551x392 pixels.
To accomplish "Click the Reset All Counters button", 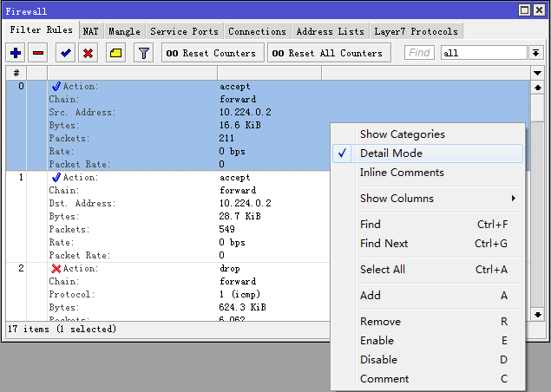I will pos(327,53).
